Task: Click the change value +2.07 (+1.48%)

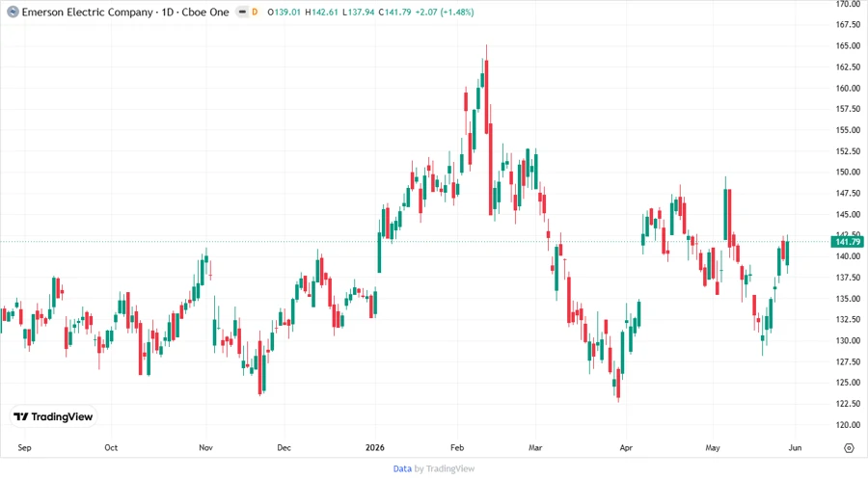Action: 445,12
